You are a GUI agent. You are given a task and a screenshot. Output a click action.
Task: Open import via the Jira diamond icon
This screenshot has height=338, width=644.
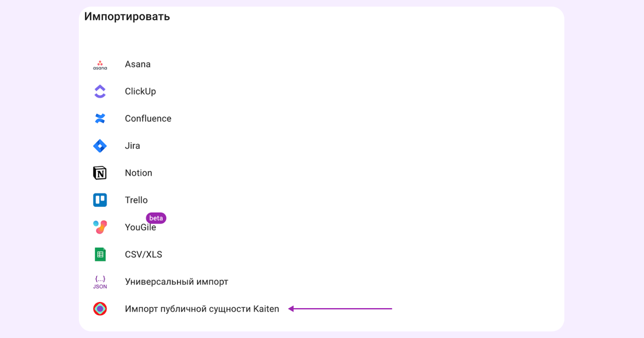pos(100,145)
